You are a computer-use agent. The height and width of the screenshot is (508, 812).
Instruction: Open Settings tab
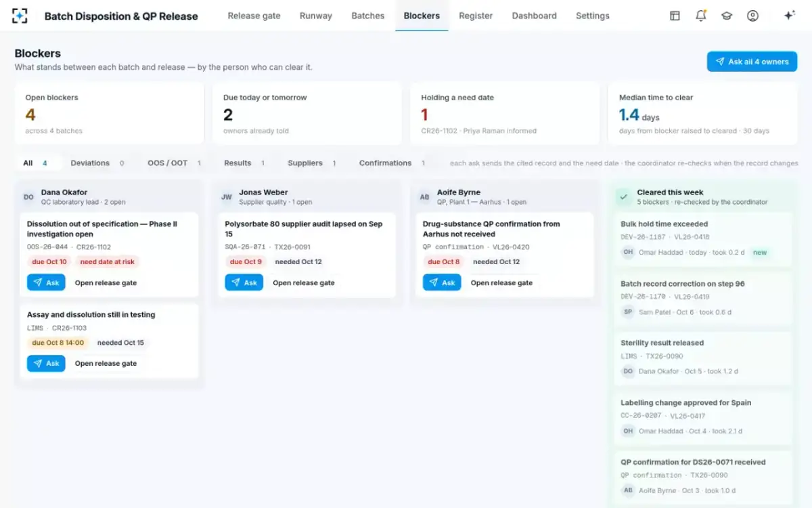click(x=593, y=16)
